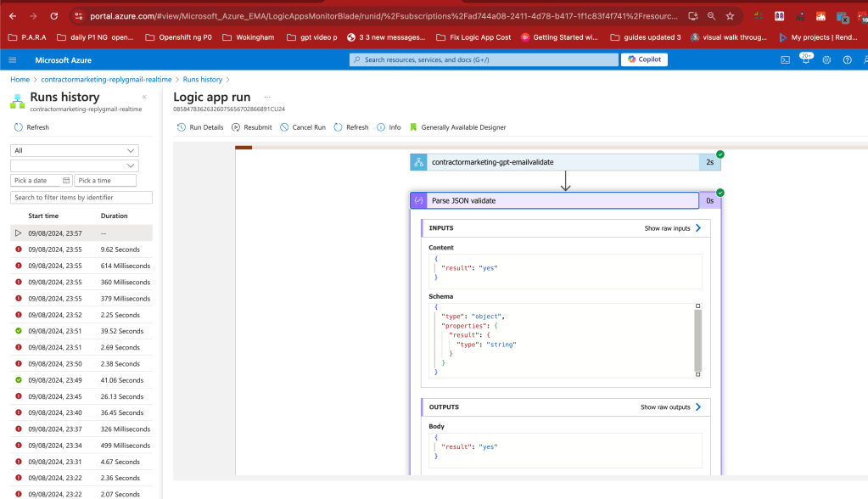The height and width of the screenshot is (499, 868).
Task: Open the Wokingham bookmark folder
Action: (x=248, y=37)
